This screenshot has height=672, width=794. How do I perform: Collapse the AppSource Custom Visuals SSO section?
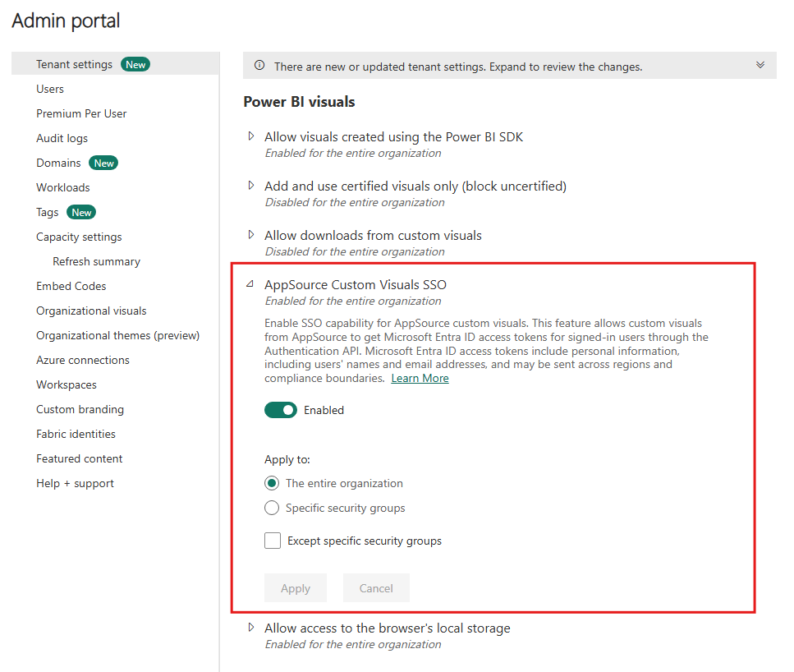click(x=250, y=284)
